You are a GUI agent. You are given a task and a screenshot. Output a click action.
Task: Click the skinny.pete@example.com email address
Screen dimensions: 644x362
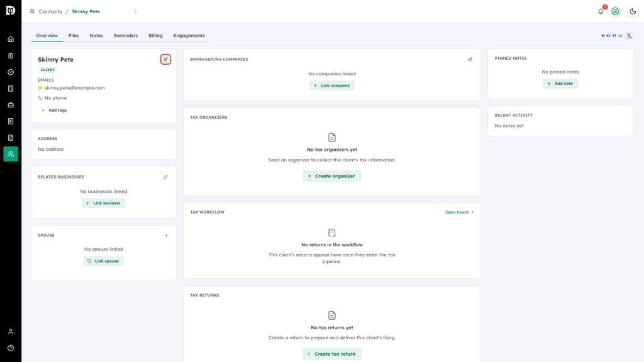click(75, 88)
